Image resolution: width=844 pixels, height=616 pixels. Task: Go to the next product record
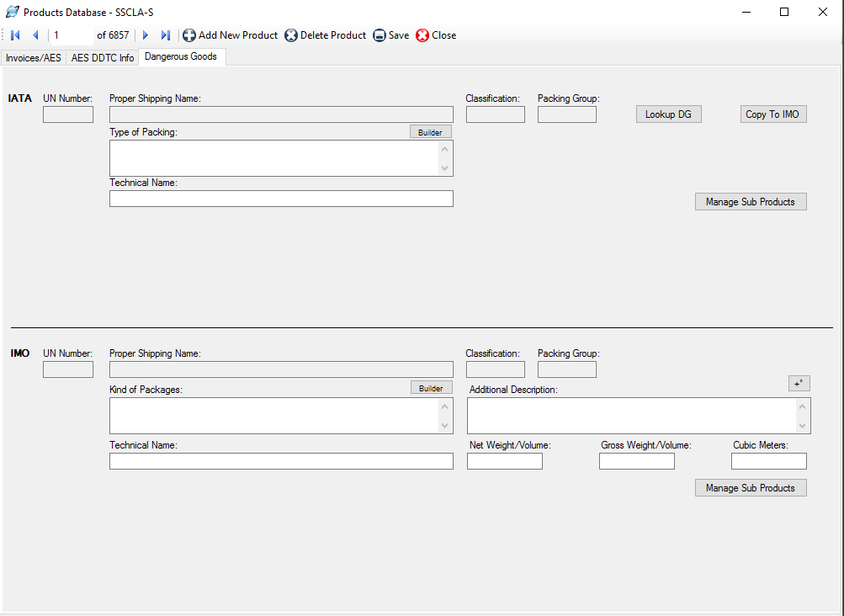click(x=146, y=35)
